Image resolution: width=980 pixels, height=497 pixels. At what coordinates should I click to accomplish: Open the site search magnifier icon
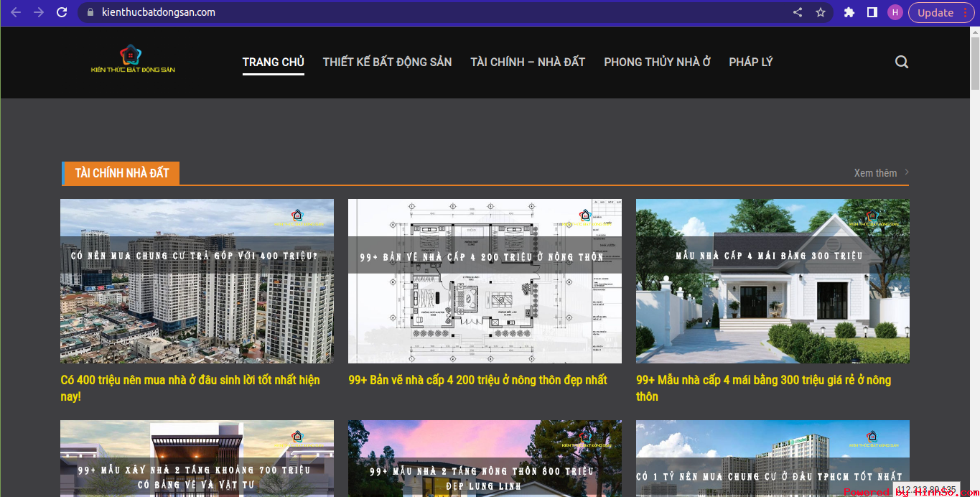902,62
